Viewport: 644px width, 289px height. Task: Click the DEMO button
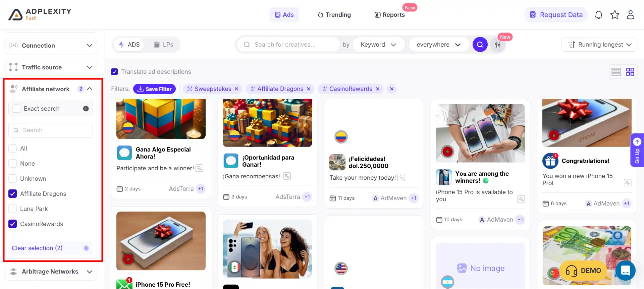point(584,271)
